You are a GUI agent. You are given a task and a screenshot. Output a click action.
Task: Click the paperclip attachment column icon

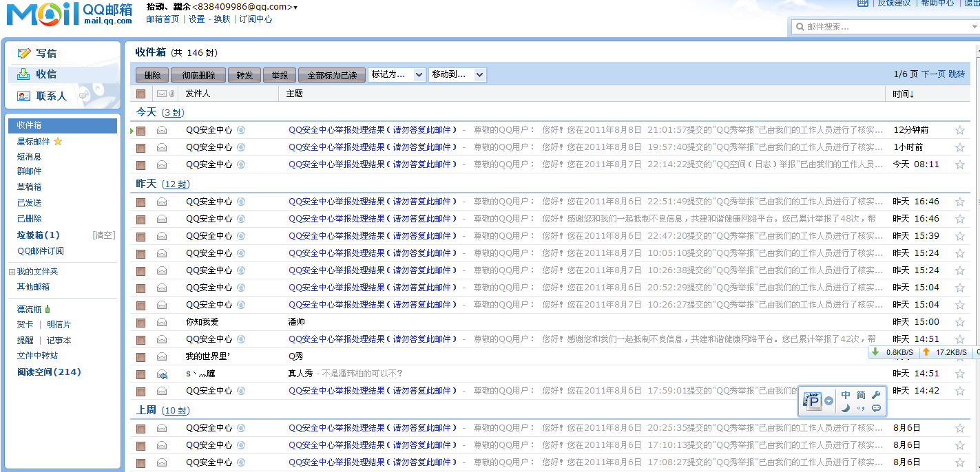coord(172,94)
